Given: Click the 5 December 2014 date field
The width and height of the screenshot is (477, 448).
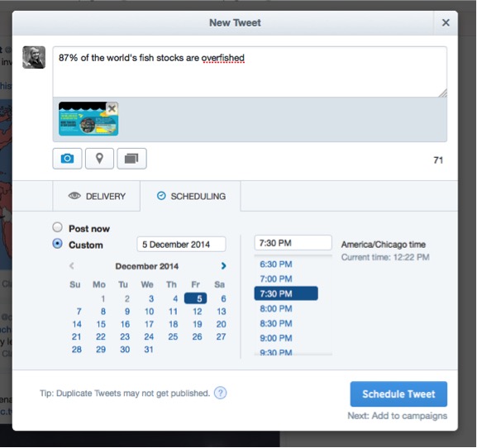Looking at the screenshot, I should (181, 244).
